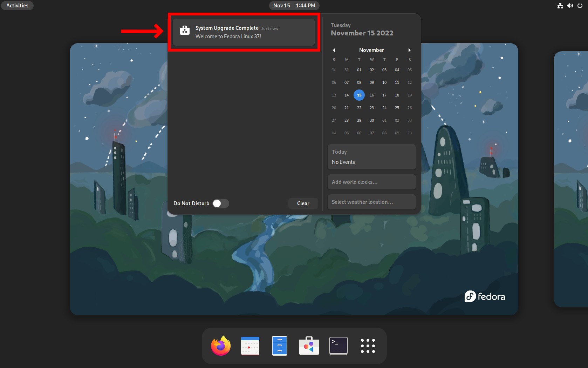Viewport: 588px width, 368px height.
Task: Select calendar day 23
Action: [x=372, y=108]
